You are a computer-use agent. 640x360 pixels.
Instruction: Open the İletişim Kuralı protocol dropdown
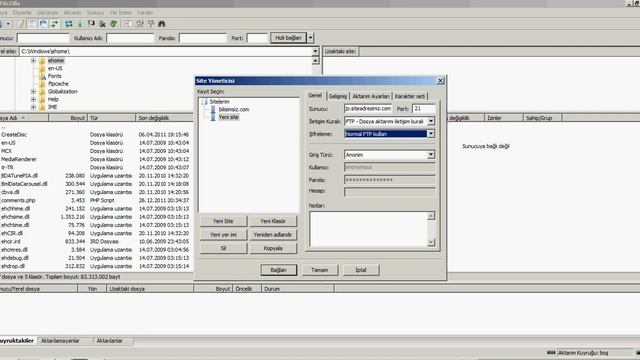coord(431,121)
